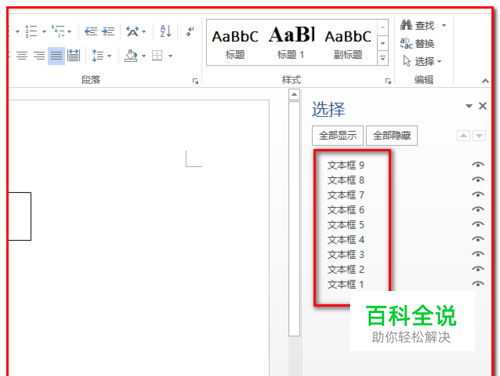Hide 文本框 6 via eye icon

478,209
